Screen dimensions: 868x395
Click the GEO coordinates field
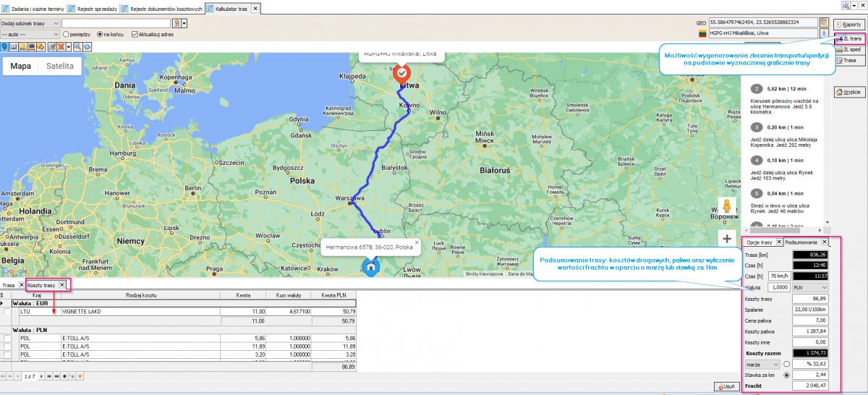762,22
